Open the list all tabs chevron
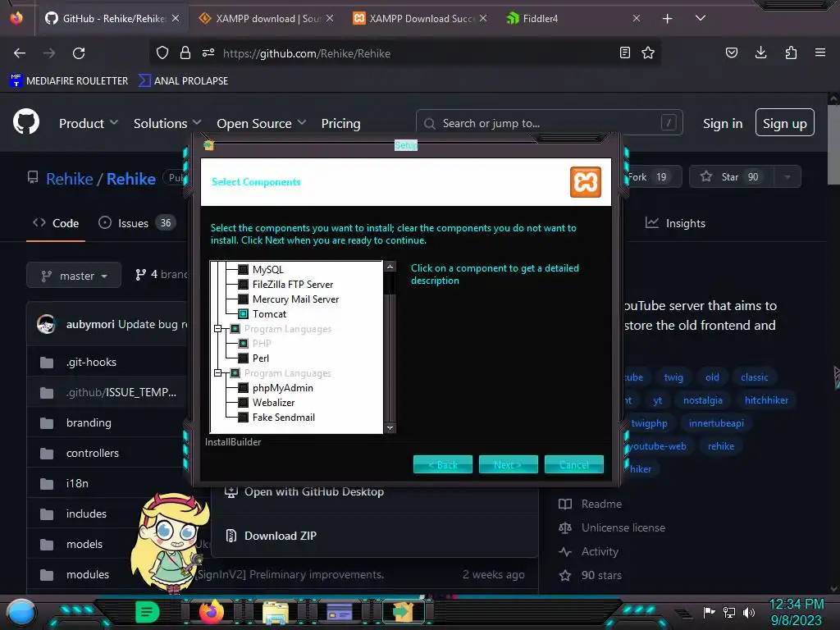 point(701,18)
